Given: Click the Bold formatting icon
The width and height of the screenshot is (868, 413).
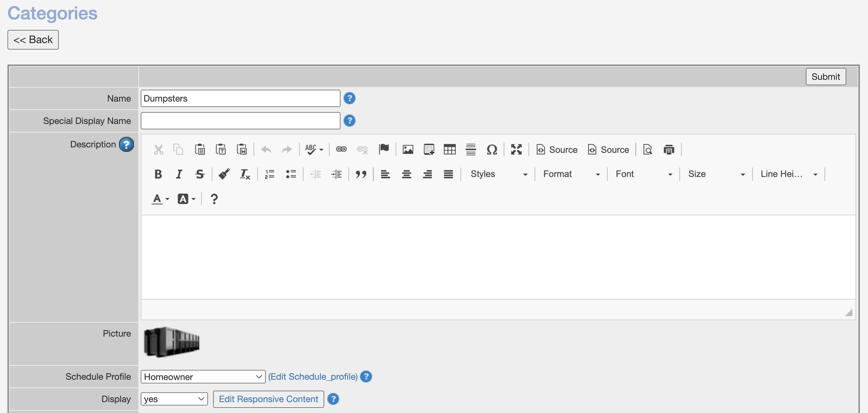Looking at the screenshot, I should coord(158,174).
